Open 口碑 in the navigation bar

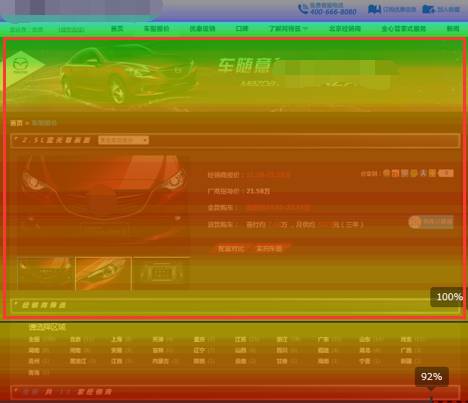pyautogui.click(x=242, y=29)
